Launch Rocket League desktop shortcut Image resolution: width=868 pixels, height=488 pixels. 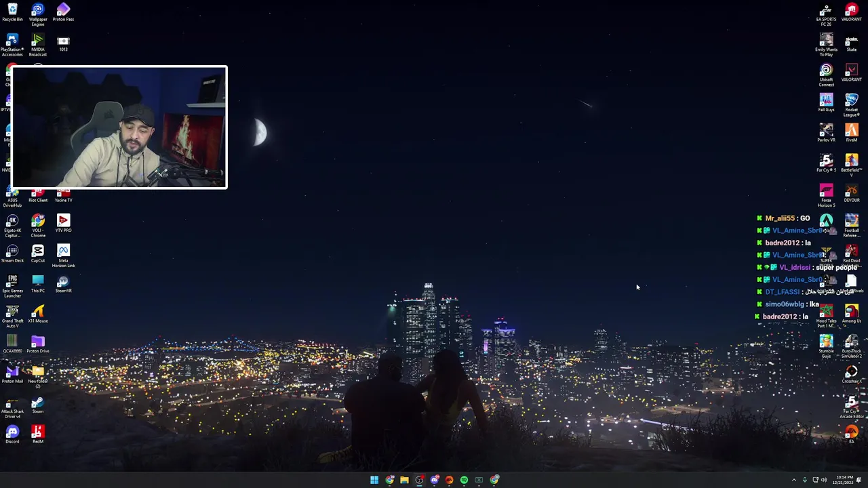852,105
